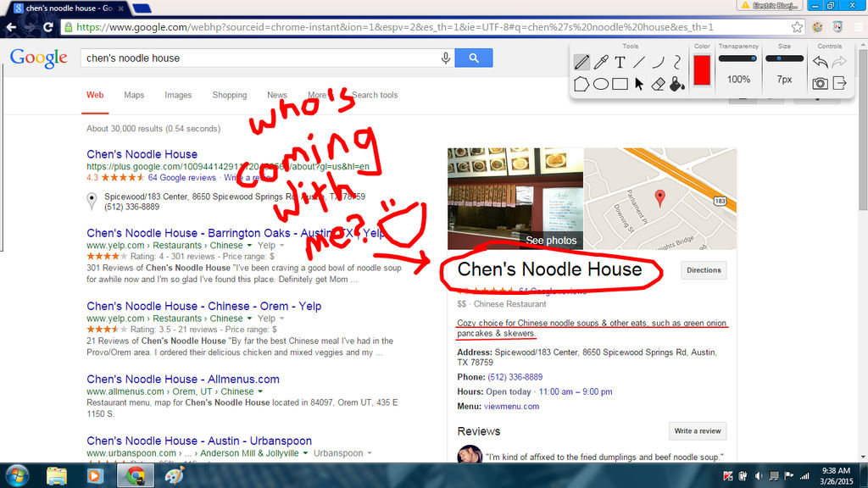
Task: Click the See photos thumbnail
Action: click(x=515, y=198)
